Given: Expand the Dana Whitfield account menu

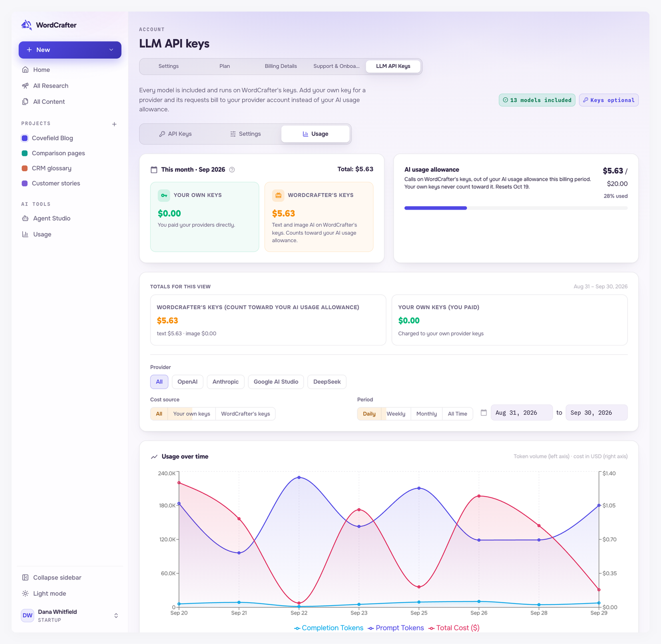Looking at the screenshot, I should [116, 615].
